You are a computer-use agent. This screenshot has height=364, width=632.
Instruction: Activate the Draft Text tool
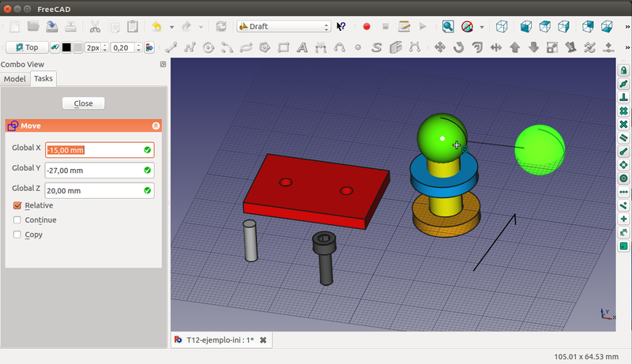(302, 47)
